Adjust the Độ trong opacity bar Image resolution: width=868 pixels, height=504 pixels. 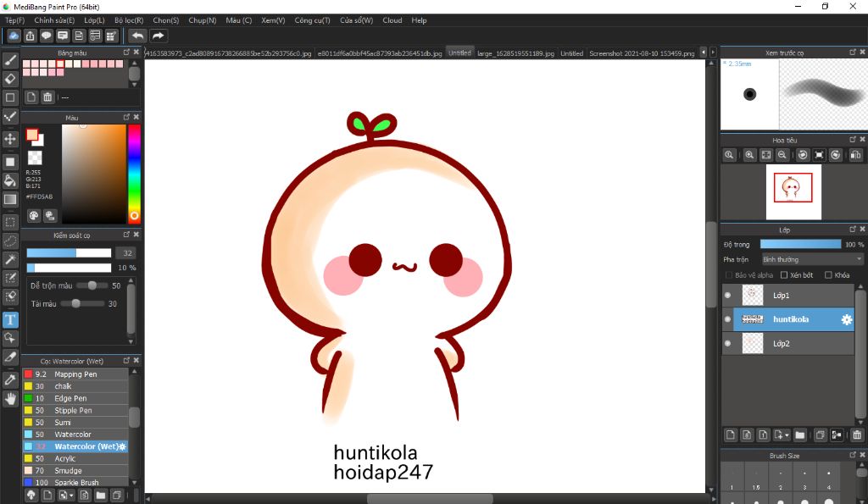[x=800, y=244]
